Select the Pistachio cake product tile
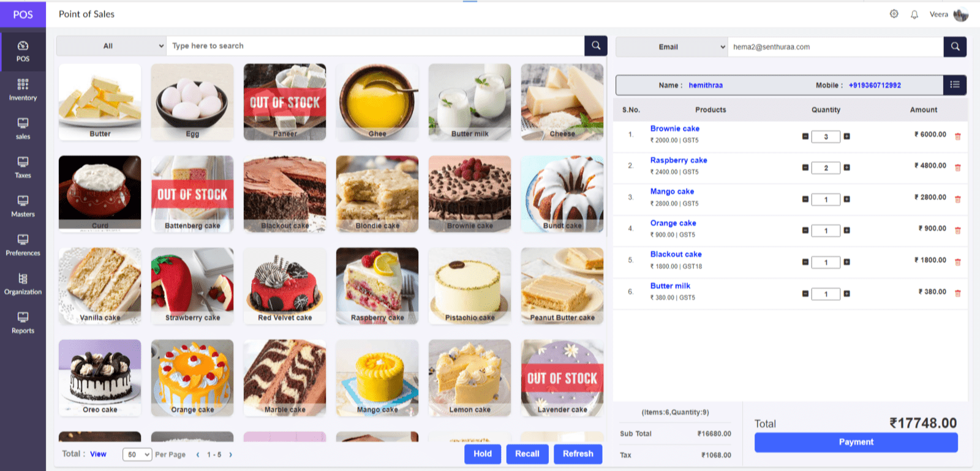The width and height of the screenshot is (980, 471). 470,286
